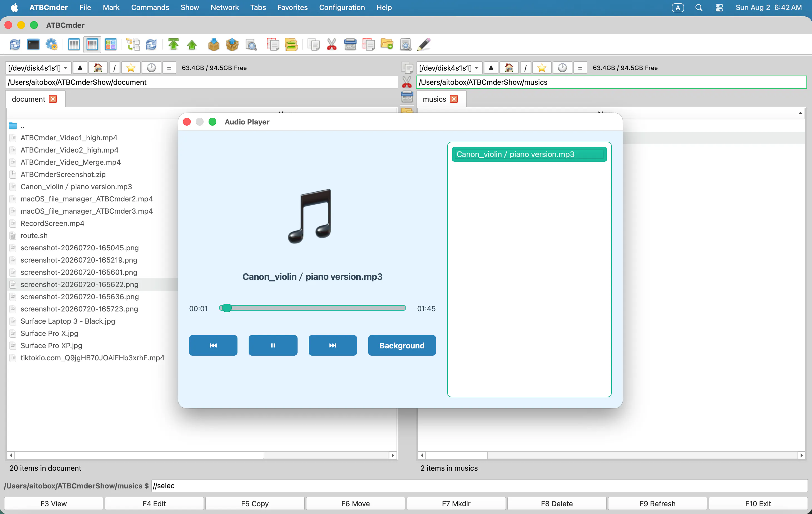Image resolution: width=812 pixels, height=514 pixels.
Task: Click right panel sort arrow in header
Action: pyautogui.click(x=800, y=114)
